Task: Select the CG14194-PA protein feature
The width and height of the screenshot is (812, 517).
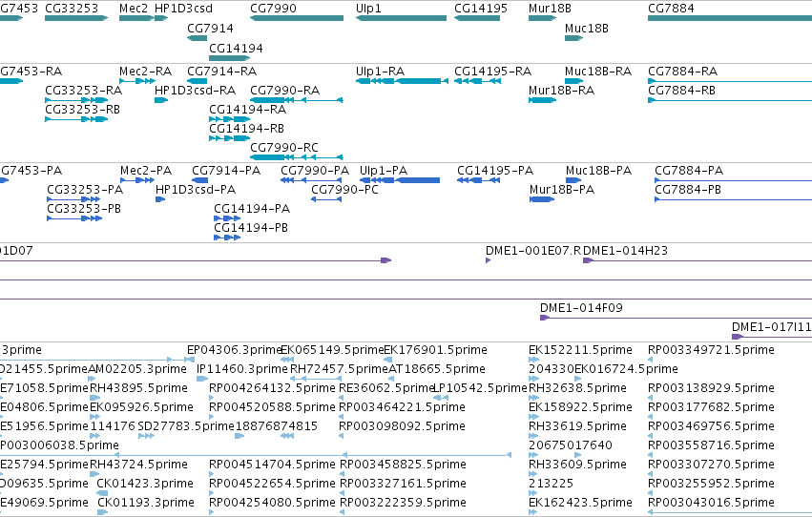Action: [x=227, y=218]
